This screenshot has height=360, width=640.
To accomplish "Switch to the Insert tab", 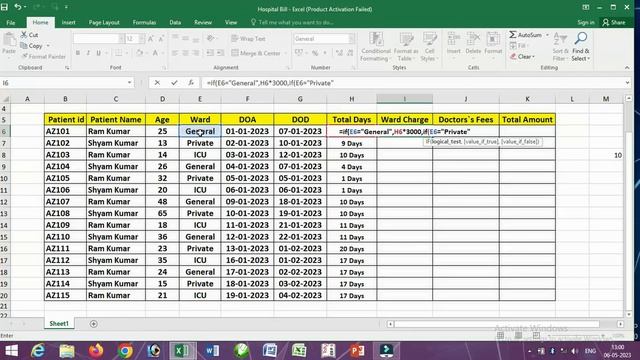I will [69, 22].
